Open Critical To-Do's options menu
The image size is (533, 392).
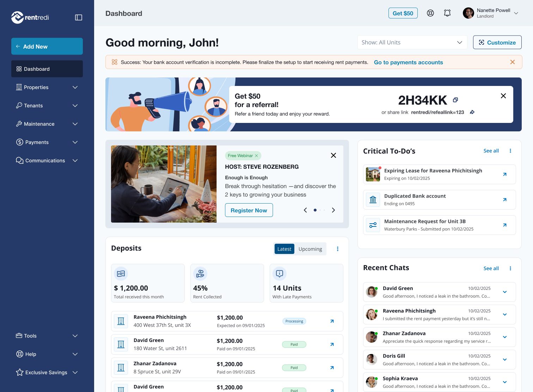pyautogui.click(x=510, y=151)
